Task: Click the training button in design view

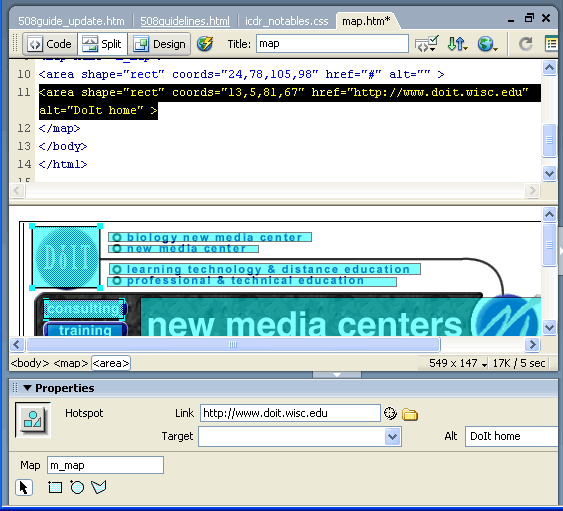Action: (x=85, y=329)
